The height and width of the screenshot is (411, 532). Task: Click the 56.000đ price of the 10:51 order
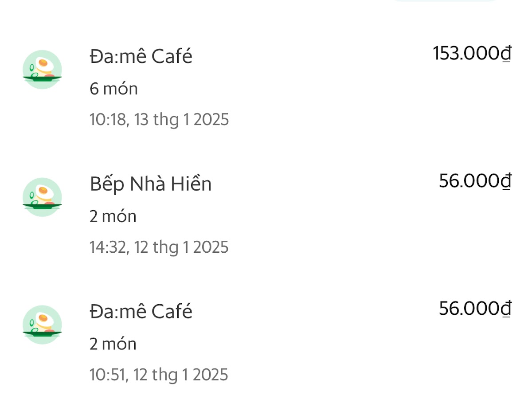pos(475,309)
